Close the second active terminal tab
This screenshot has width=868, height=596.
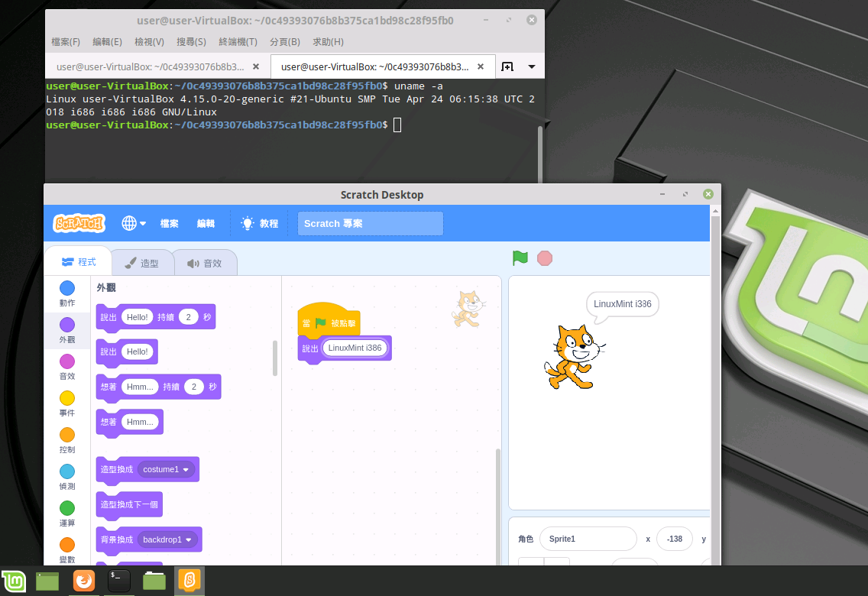pos(481,66)
